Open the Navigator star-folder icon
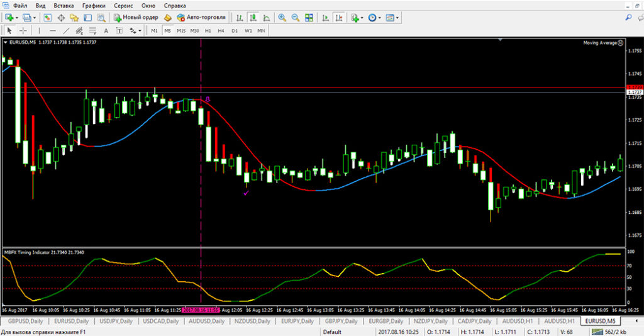644x336 pixels. 74,18
